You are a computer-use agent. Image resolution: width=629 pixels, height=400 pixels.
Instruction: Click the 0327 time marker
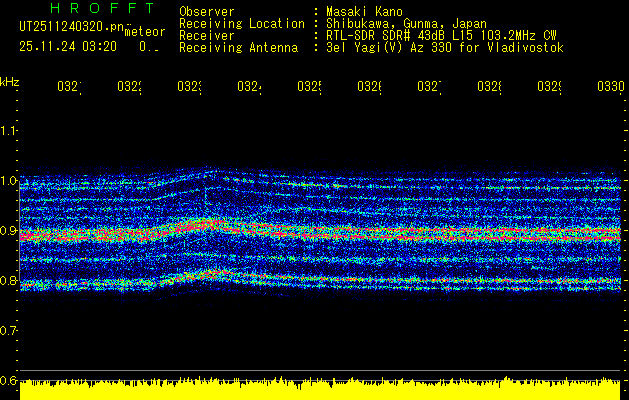(430, 87)
